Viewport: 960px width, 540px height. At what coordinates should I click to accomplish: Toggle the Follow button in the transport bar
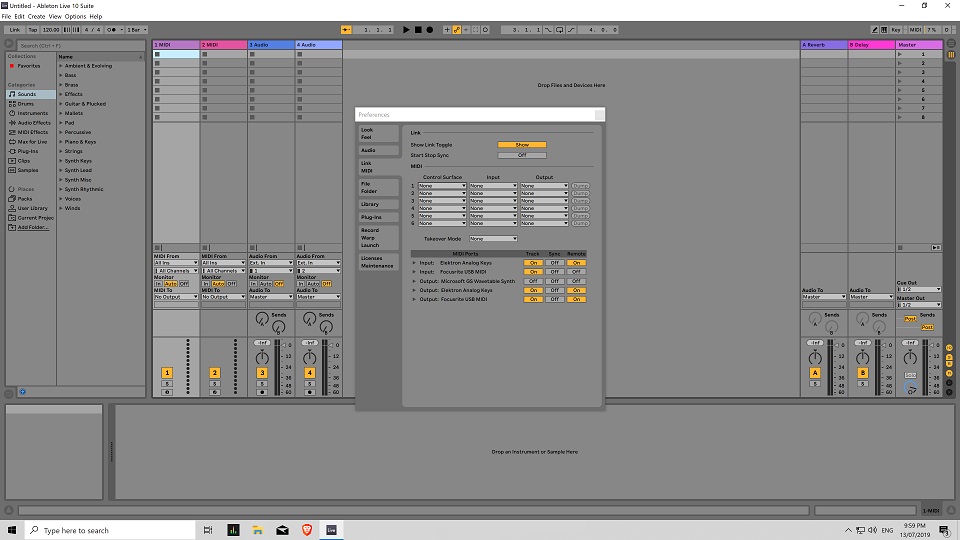pyautogui.click(x=346, y=29)
